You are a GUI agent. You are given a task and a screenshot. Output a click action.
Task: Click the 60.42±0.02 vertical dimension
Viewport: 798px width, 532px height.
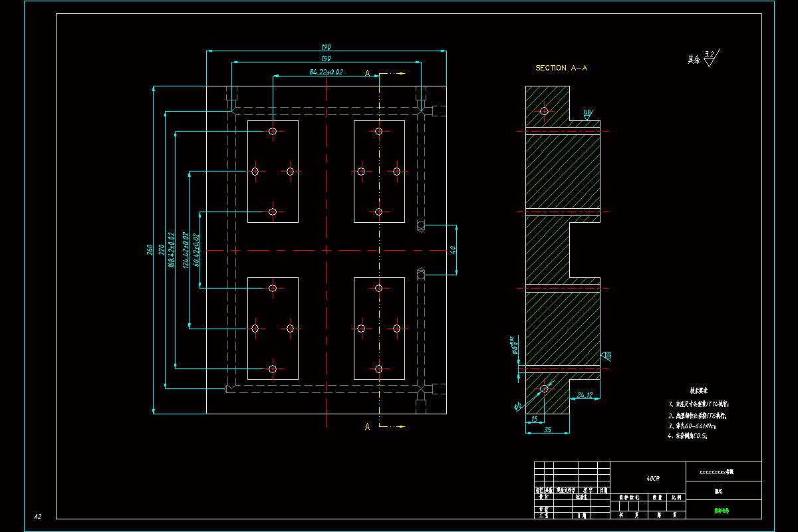point(196,250)
